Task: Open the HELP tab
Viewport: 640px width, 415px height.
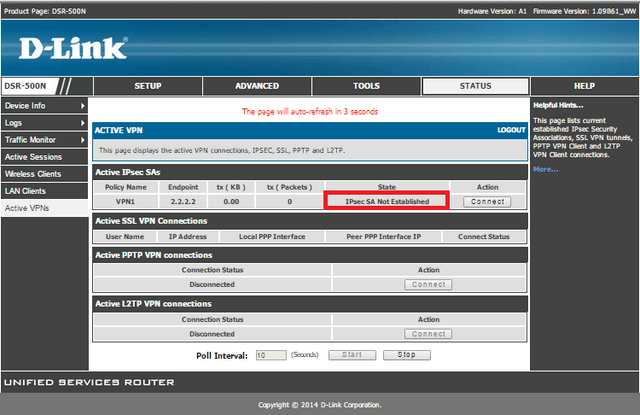Action: tap(584, 86)
